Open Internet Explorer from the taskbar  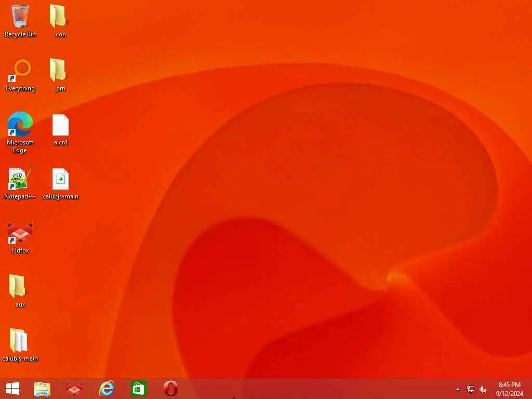[x=106, y=389]
